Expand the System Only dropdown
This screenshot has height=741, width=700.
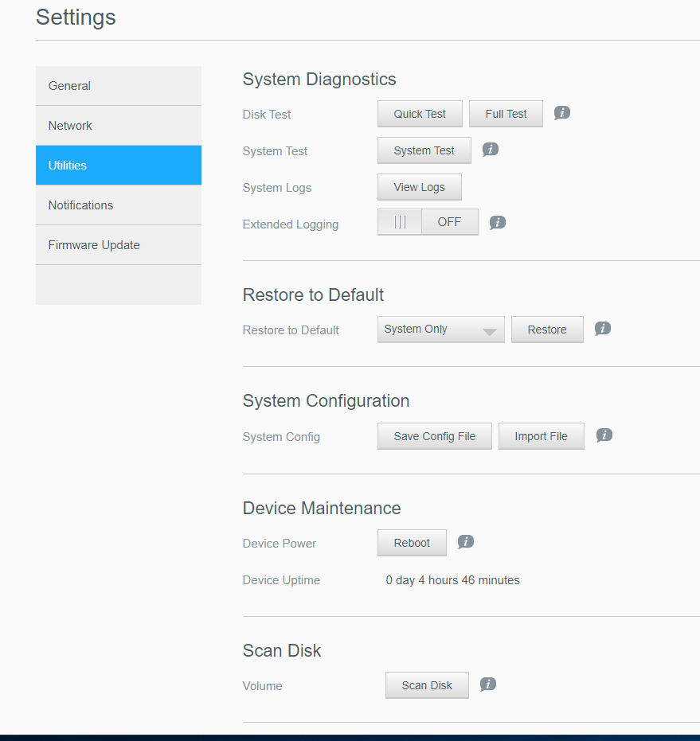point(441,330)
